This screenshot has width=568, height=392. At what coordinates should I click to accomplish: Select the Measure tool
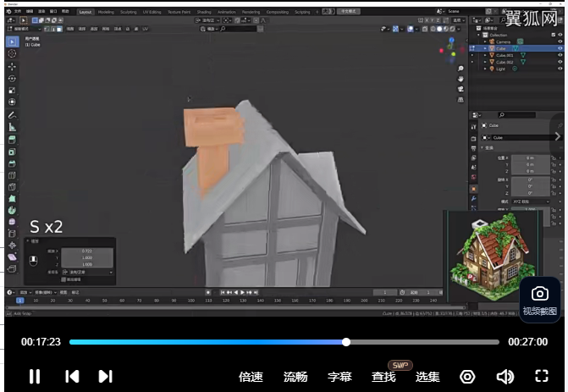click(12, 126)
